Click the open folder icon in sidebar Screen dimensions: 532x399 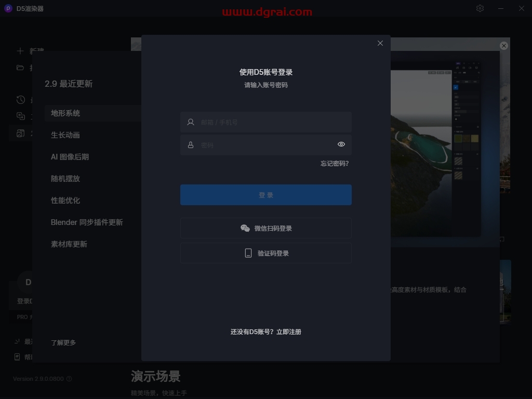click(x=20, y=68)
